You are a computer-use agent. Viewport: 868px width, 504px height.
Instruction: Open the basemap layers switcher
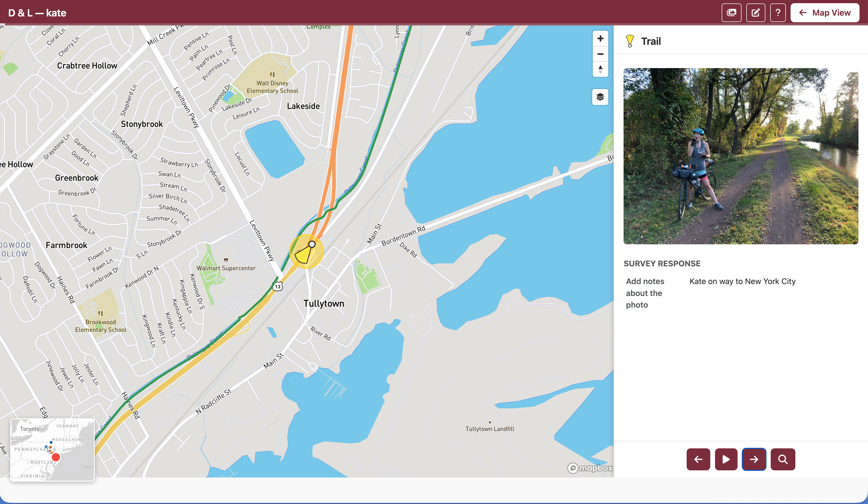pyautogui.click(x=600, y=97)
